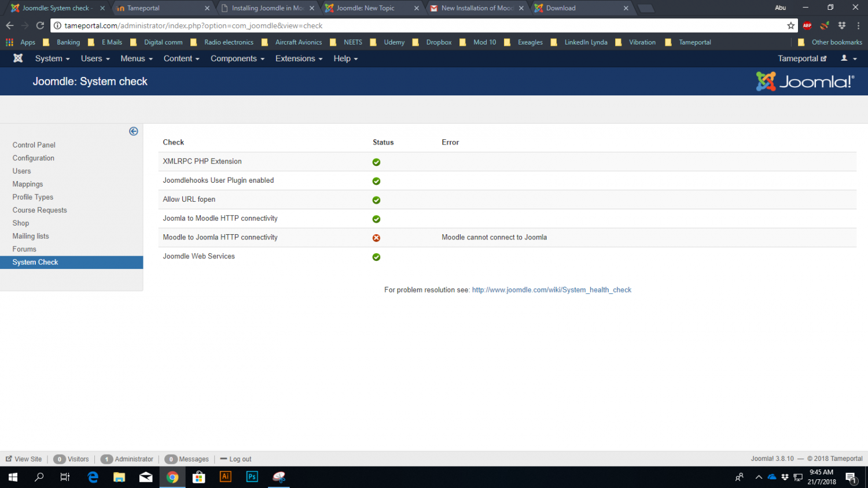Select Configuration in the sidebar
The image size is (868, 488).
(x=34, y=158)
